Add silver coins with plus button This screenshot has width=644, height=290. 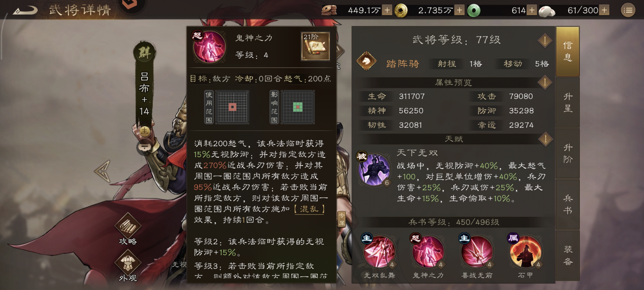[387, 11]
